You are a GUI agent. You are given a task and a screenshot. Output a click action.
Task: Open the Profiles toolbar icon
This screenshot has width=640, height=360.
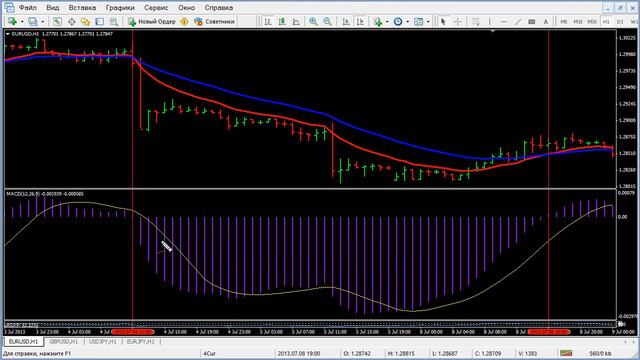(33, 22)
